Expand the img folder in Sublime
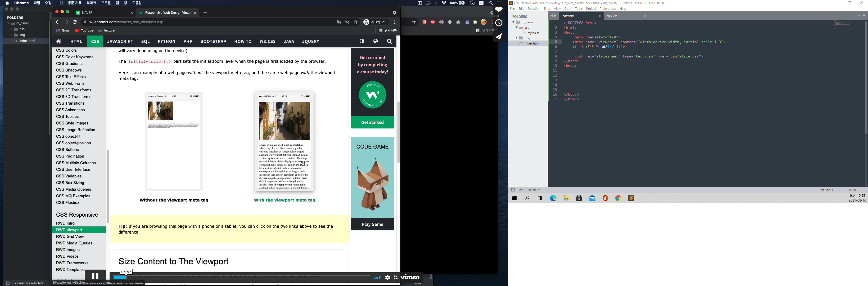The height and width of the screenshot is (286, 868). [x=516, y=38]
